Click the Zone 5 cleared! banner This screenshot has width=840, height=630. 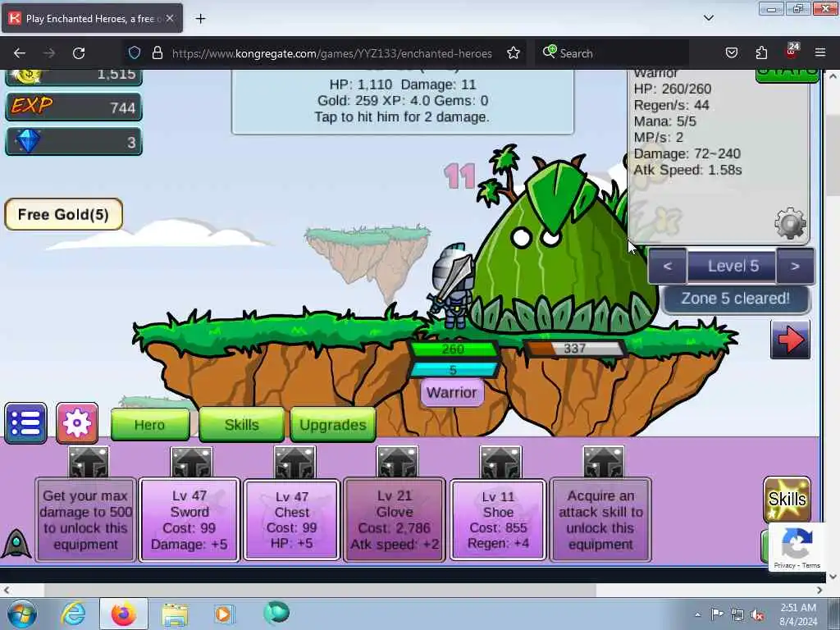click(736, 299)
